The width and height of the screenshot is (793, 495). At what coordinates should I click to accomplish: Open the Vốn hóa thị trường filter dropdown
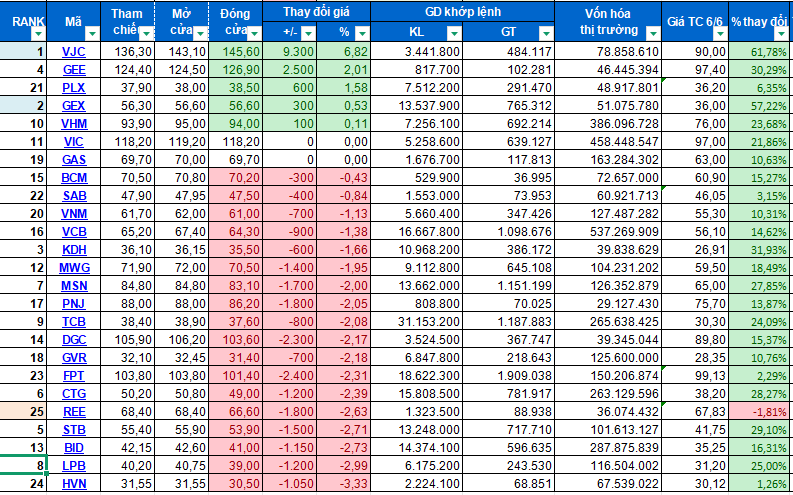pos(653,34)
